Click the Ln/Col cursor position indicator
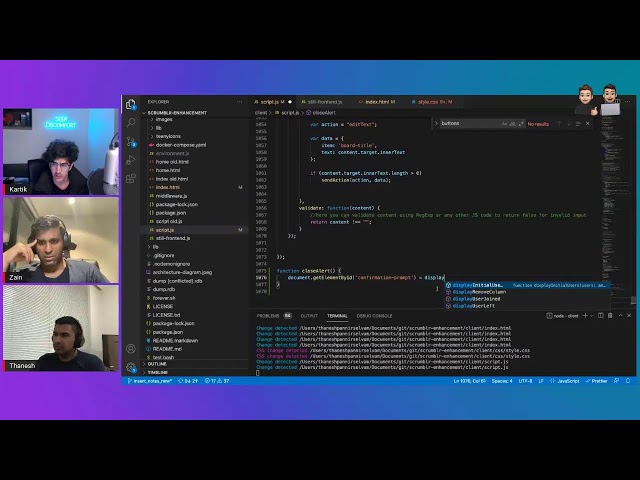 [x=469, y=381]
